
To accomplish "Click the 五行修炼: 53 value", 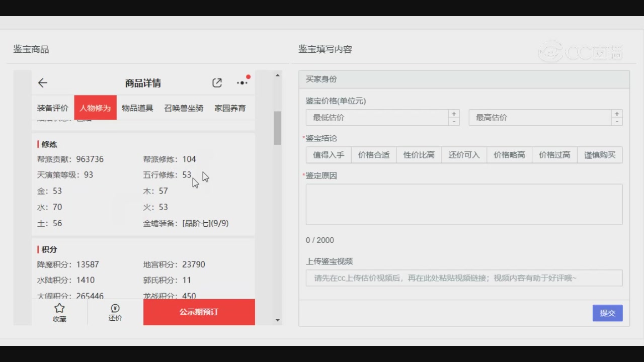I will (x=167, y=175).
